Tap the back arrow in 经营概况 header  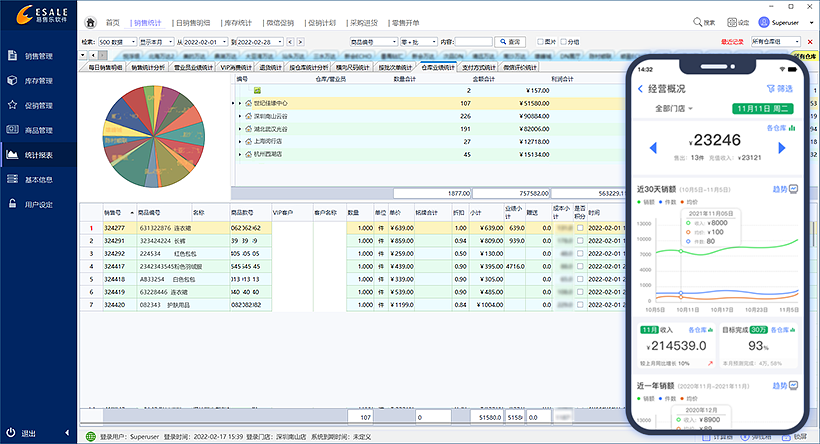[640, 88]
